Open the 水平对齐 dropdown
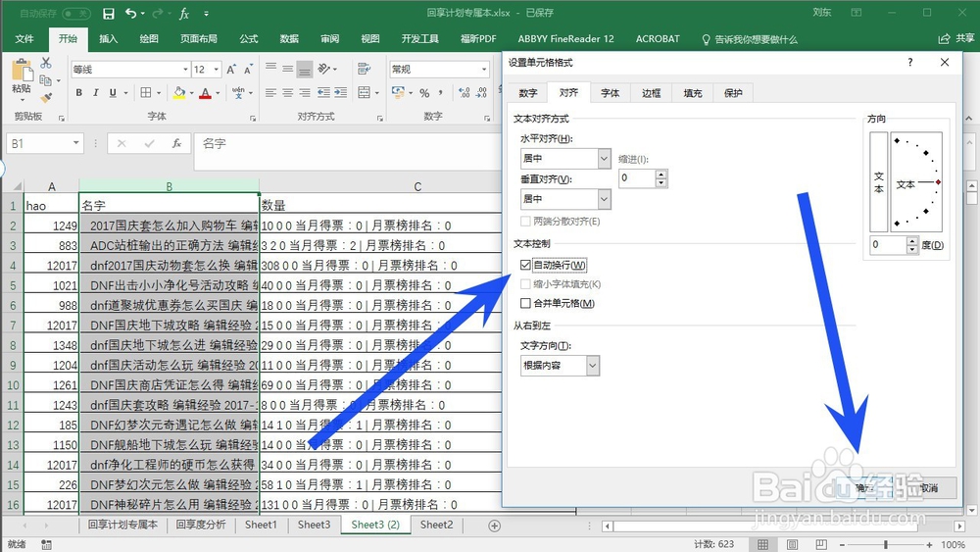The image size is (980, 552). (x=604, y=159)
